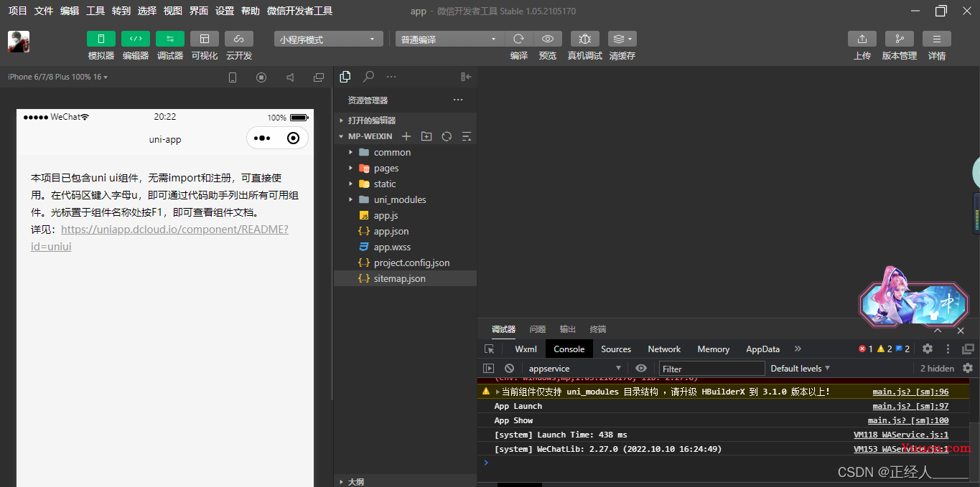Open the 普通编译 compile mode dropdown

click(x=449, y=39)
